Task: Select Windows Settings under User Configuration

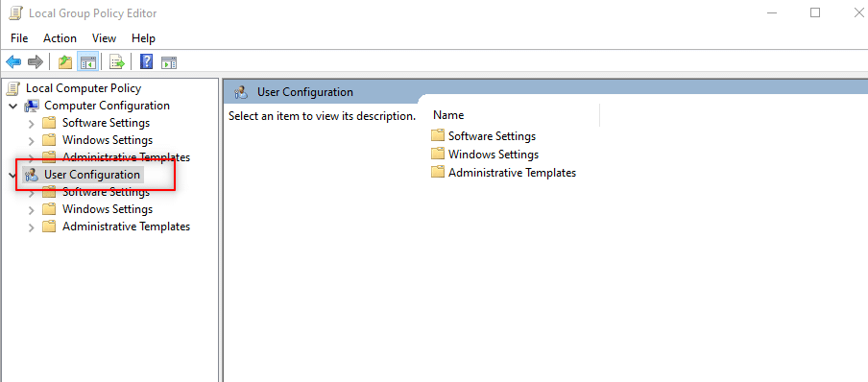Action: coord(108,209)
